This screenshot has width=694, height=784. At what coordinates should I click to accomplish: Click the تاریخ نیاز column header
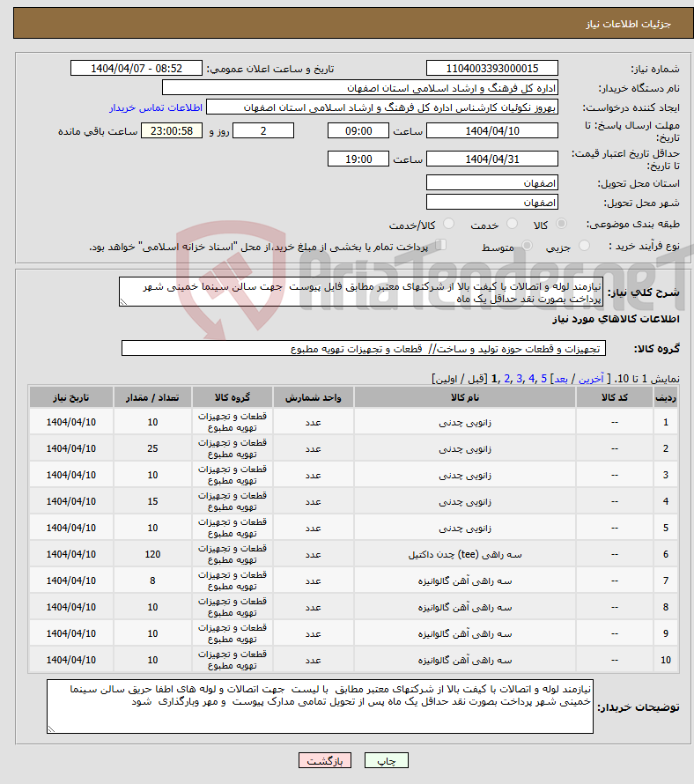point(71,397)
